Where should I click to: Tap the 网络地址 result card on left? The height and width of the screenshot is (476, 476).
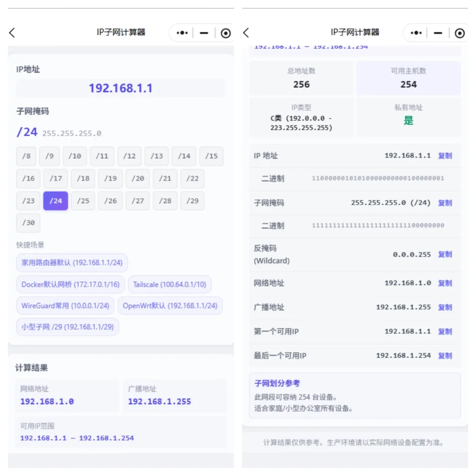(67, 395)
